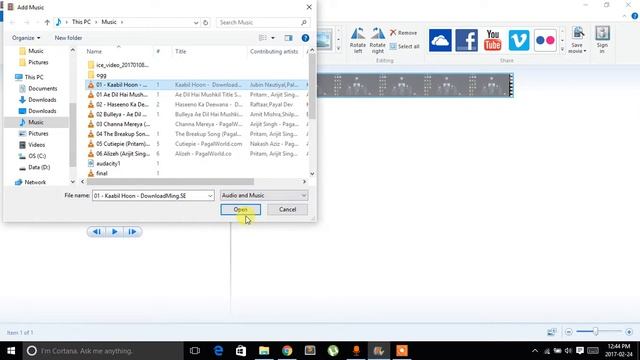Viewport: 640px width, 360px height.
Task: Share movie to Vimeo
Action: point(519,40)
